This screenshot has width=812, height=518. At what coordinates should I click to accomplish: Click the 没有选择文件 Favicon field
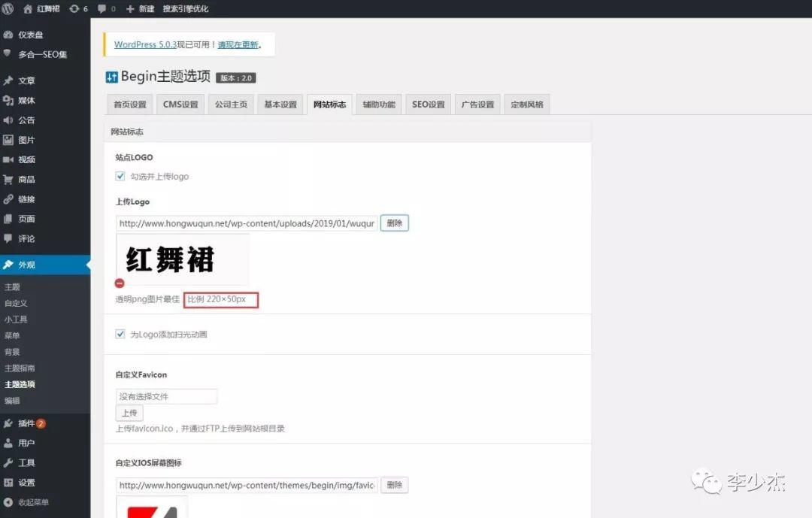pos(166,396)
